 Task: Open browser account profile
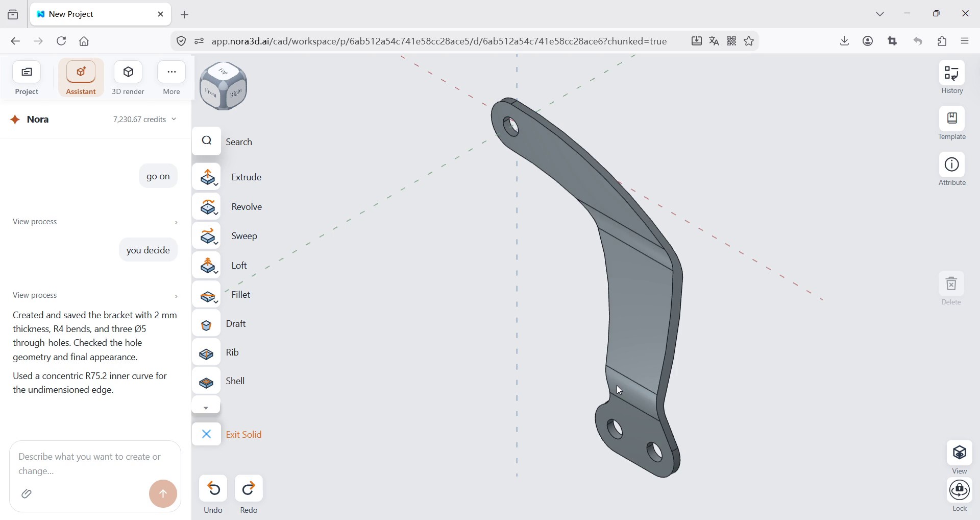pyautogui.click(x=869, y=41)
